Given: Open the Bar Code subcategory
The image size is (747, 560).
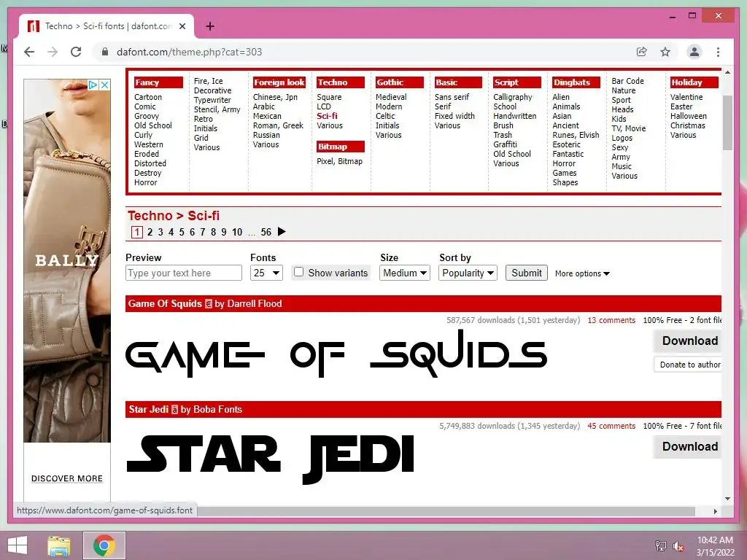Looking at the screenshot, I should pos(627,81).
